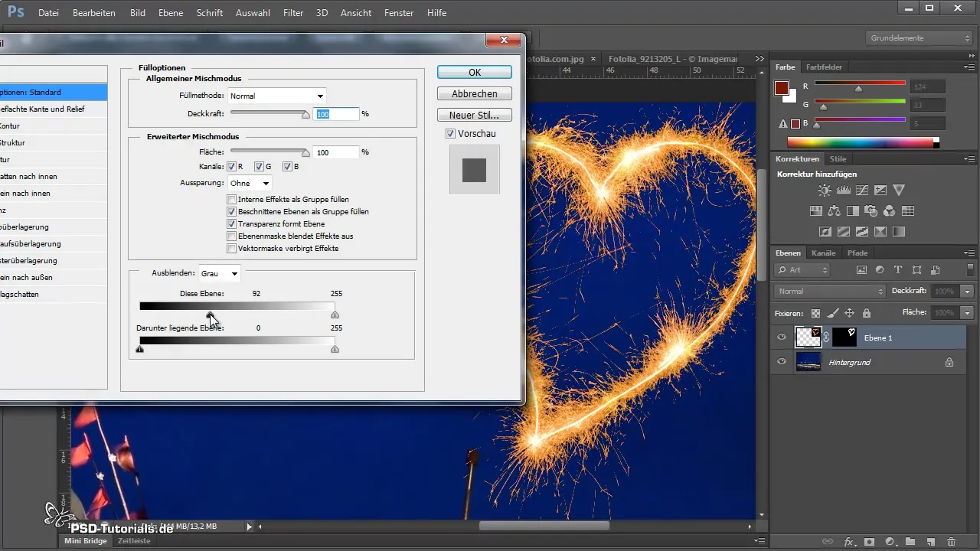Hide the Hintergrund layer via eye icon
Viewport: 980px width, 551px height.
click(782, 362)
